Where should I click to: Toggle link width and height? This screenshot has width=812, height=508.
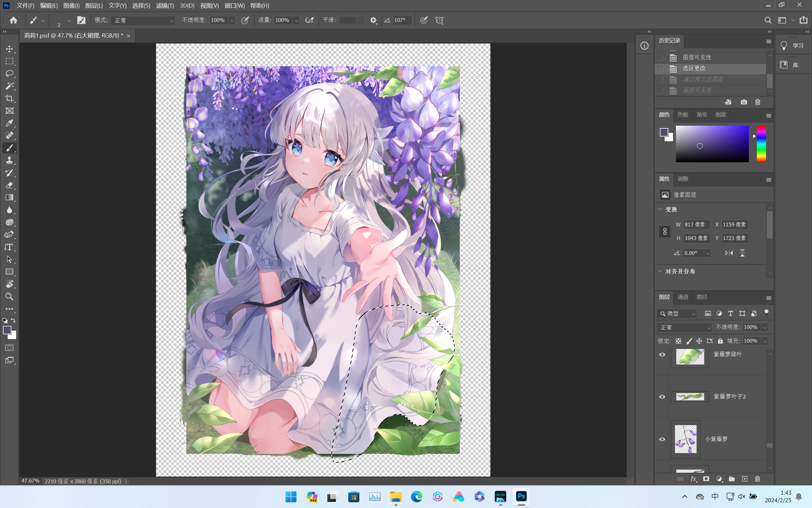(665, 231)
